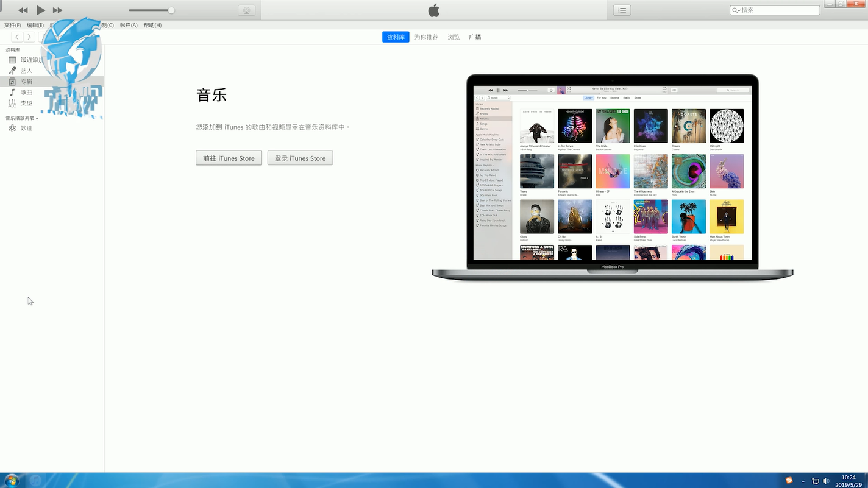Viewport: 868px width, 488px height.
Task: Select the 艺人 label in the library list
Action: [26, 71]
